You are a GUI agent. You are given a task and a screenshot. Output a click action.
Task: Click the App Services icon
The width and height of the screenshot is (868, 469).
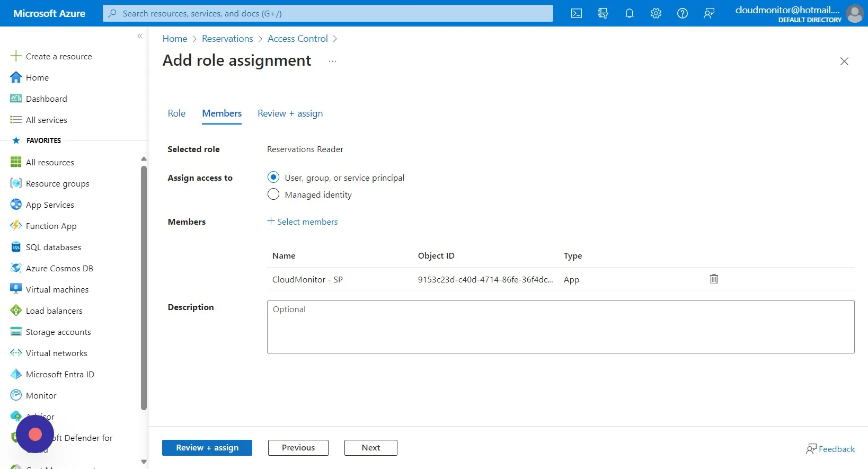16,205
